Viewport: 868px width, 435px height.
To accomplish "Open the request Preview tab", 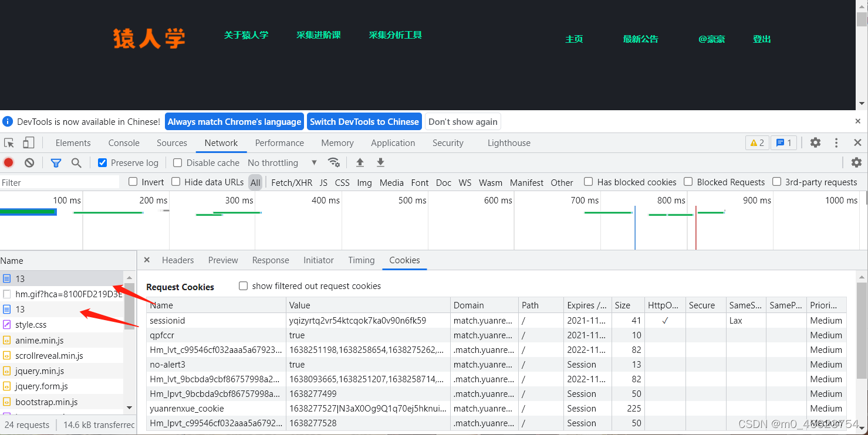I will pos(223,260).
